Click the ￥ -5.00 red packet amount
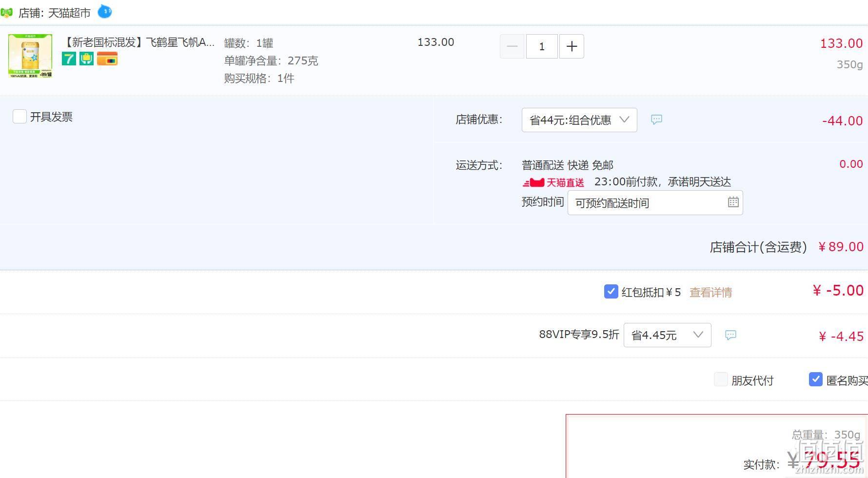 coord(838,290)
